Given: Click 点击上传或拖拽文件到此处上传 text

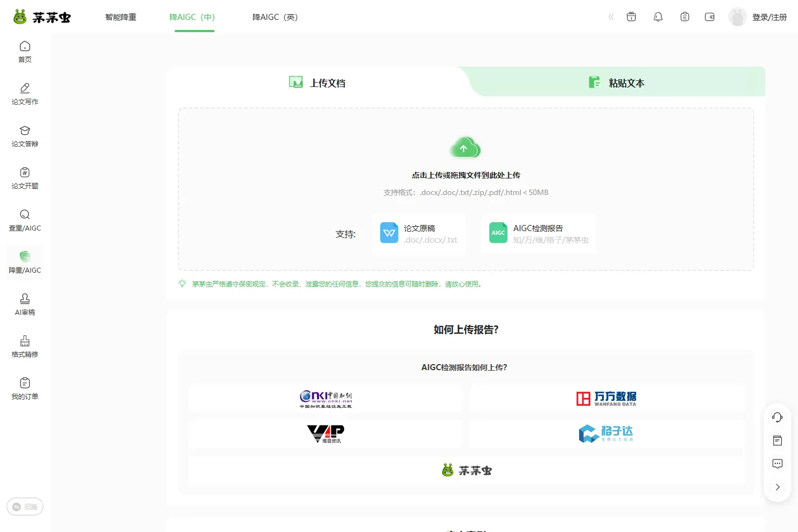Looking at the screenshot, I should 466,175.
